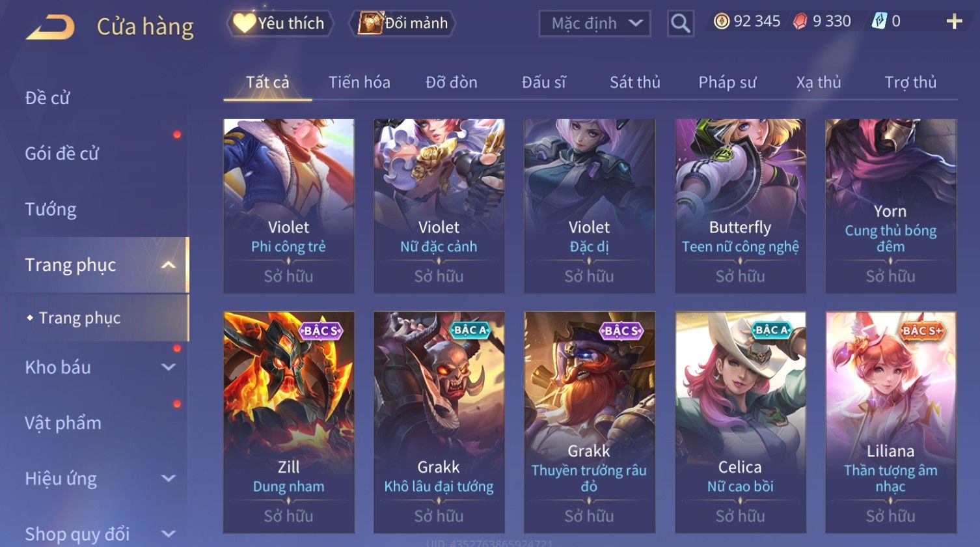This screenshot has height=547, width=980.
Task: Switch to the Pháp sư tab
Action: coord(727,82)
